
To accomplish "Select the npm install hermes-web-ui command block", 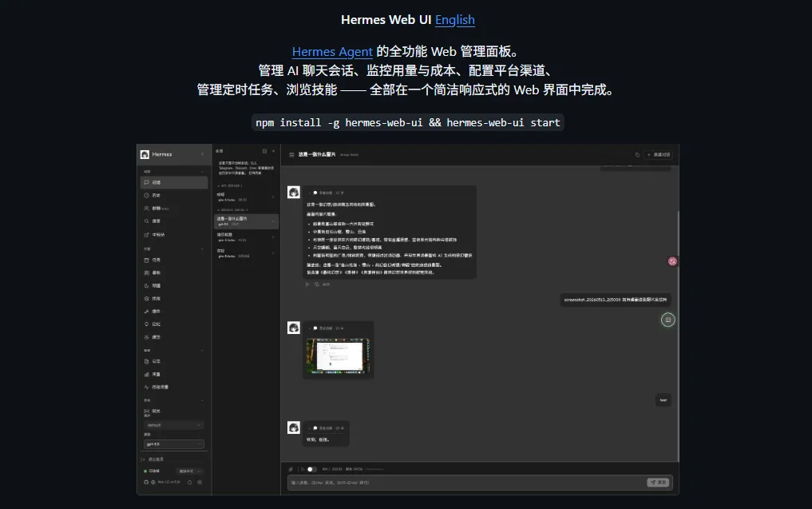I will point(407,122).
